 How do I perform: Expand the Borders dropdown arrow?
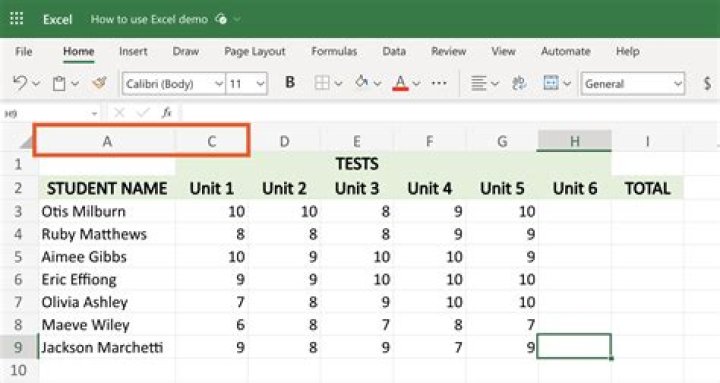[338, 84]
